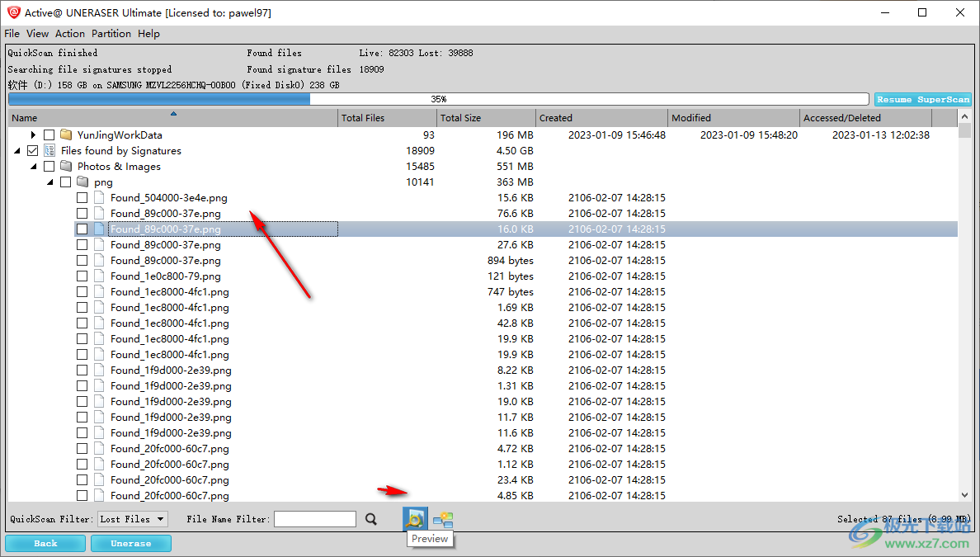The width and height of the screenshot is (980, 557).
Task: Open the Action menu
Action: pos(70,34)
